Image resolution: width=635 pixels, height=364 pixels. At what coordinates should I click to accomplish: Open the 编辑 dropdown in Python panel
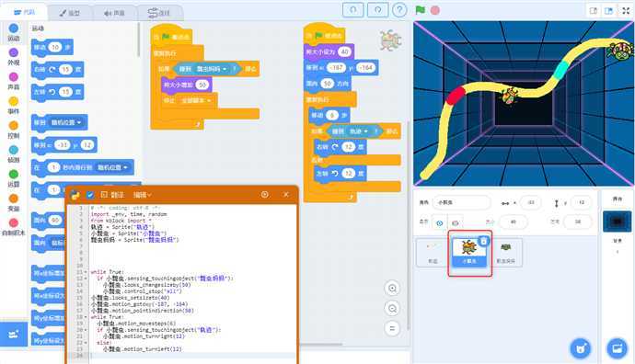pos(142,195)
